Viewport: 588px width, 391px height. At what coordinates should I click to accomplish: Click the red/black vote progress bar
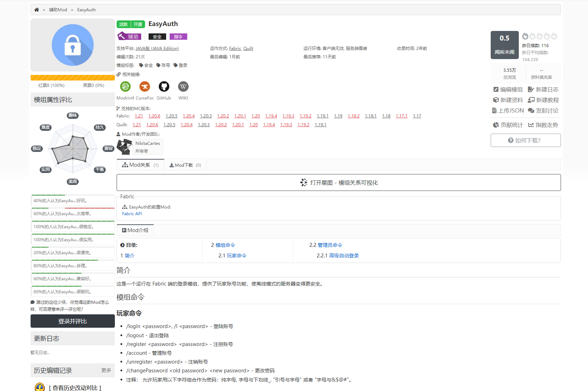pos(73,78)
